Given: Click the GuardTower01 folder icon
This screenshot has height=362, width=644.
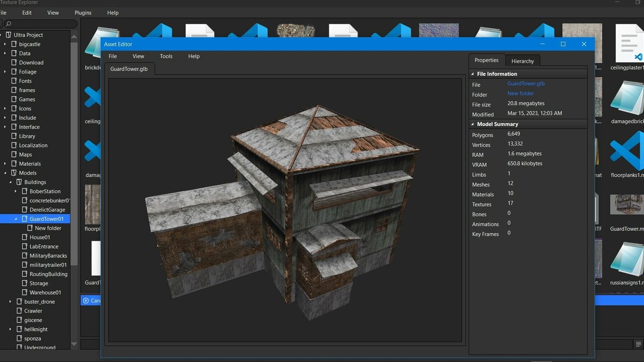Looking at the screenshot, I should pos(25,219).
